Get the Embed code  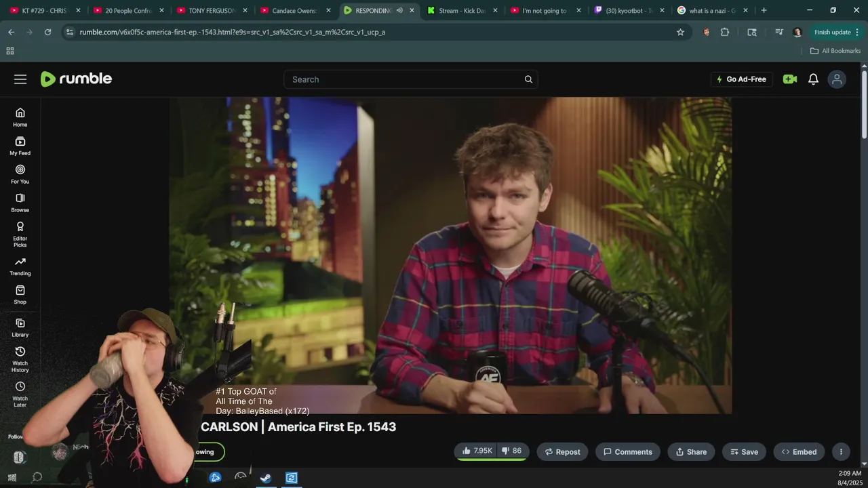coord(799,452)
